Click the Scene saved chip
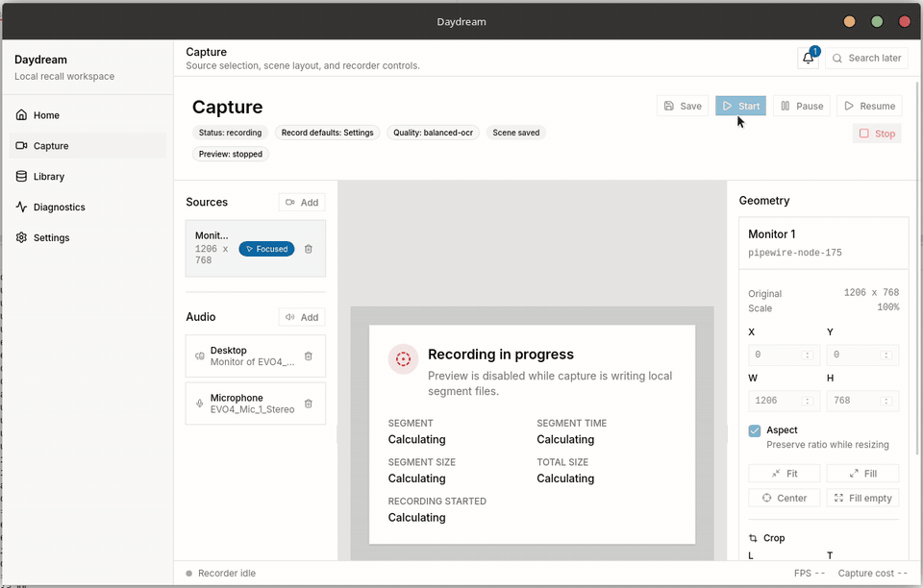Screen dimensions: 923x588 coord(516,133)
